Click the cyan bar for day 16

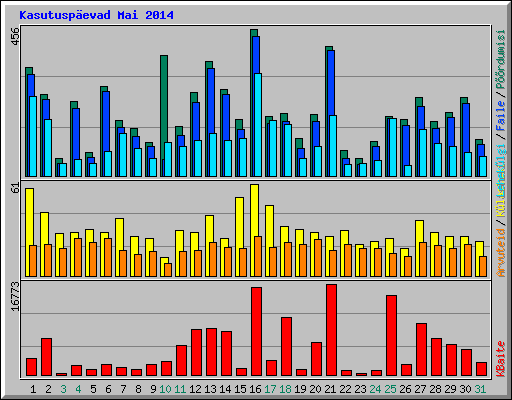tap(258, 125)
